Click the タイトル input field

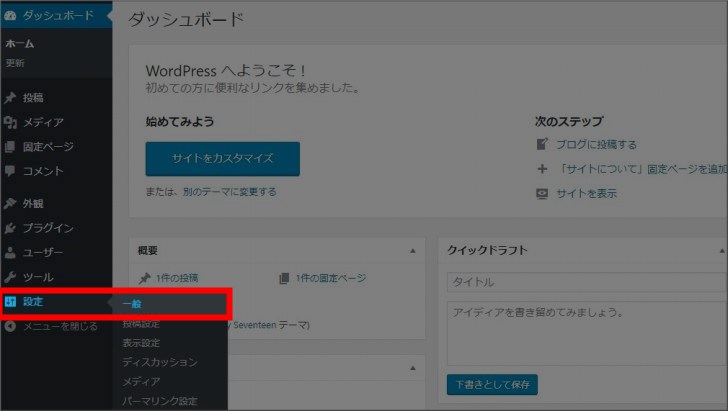586,283
